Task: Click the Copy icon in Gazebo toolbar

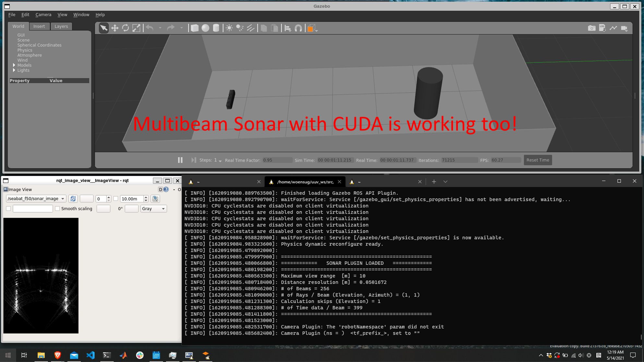Action: coord(264,28)
